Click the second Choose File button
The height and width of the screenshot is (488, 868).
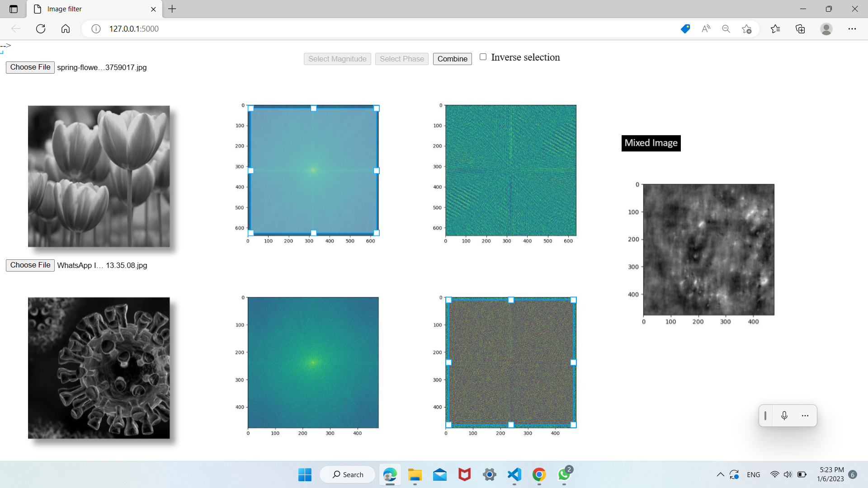(30, 265)
